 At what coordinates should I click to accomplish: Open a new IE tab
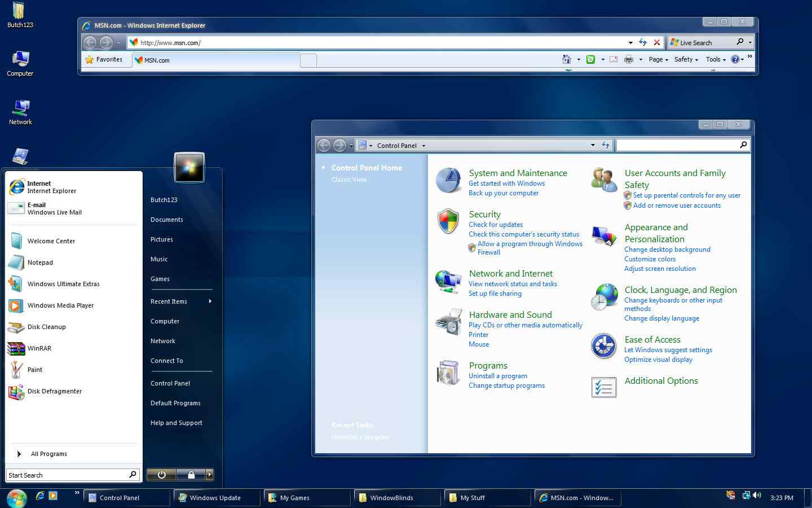[308, 60]
